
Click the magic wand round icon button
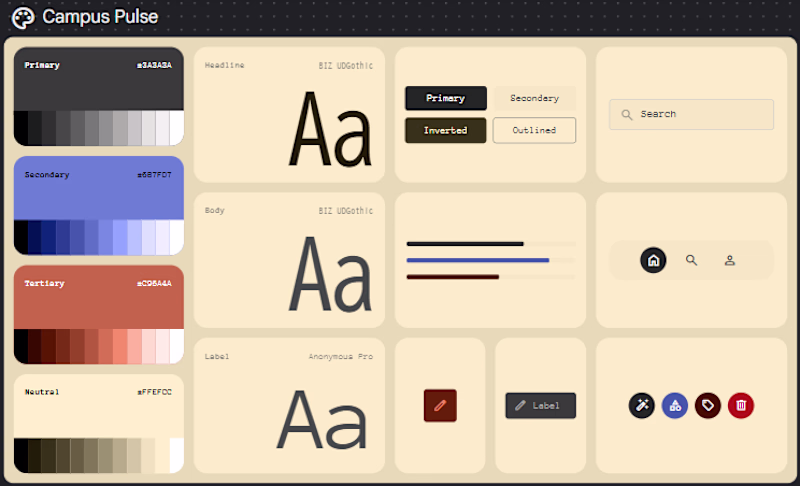[x=641, y=405]
